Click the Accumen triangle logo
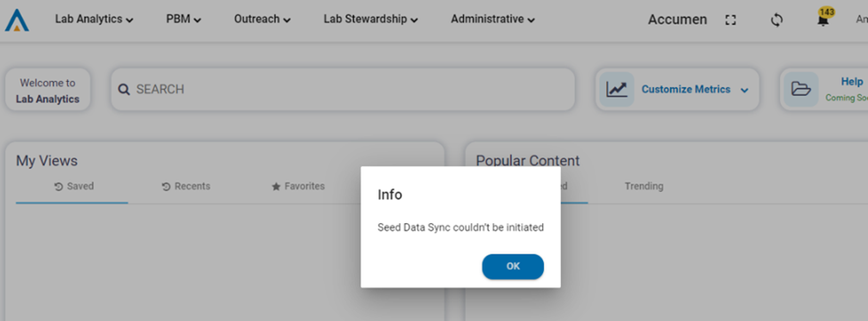Viewport: 868px width, 321px height. (17, 20)
